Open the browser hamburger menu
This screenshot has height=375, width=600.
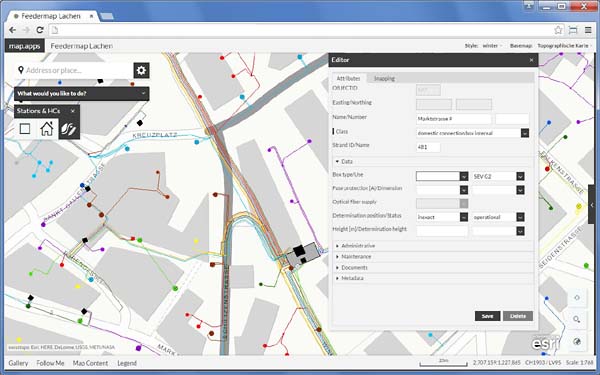click(589, 30)
